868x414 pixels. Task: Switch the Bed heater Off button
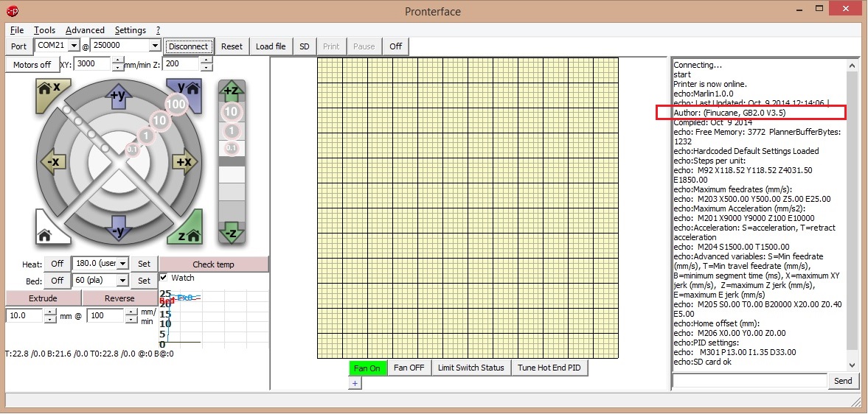click(x=57, y=281)
